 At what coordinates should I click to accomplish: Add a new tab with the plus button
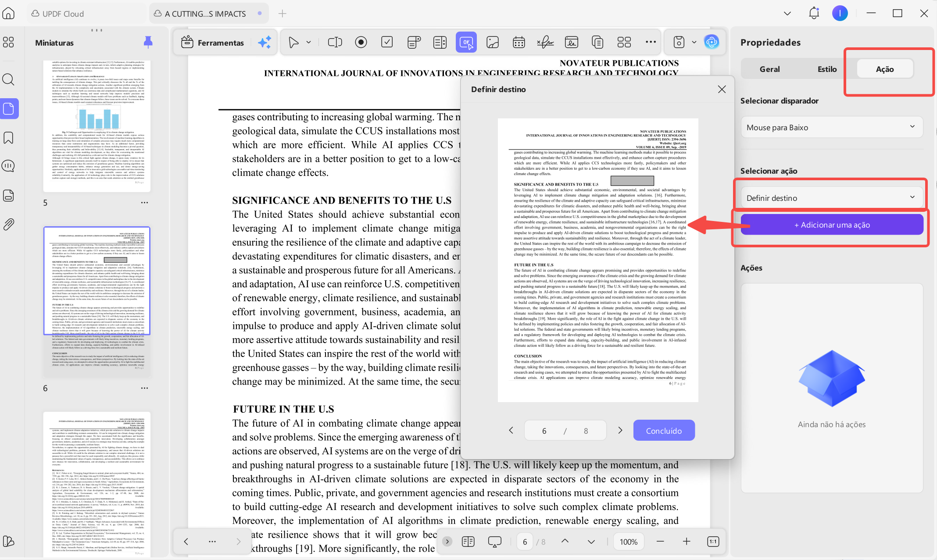pyautogui.click(x=282, y=14)
